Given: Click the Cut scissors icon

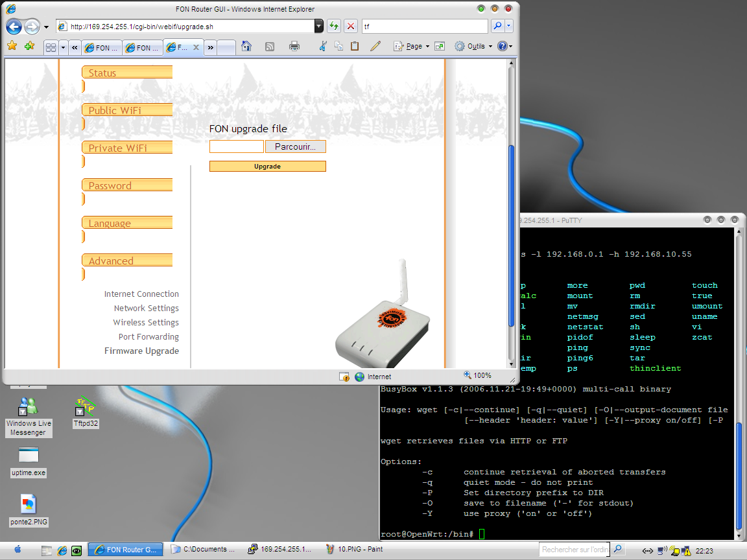Looking at the screenshot, I should point(323,46).
